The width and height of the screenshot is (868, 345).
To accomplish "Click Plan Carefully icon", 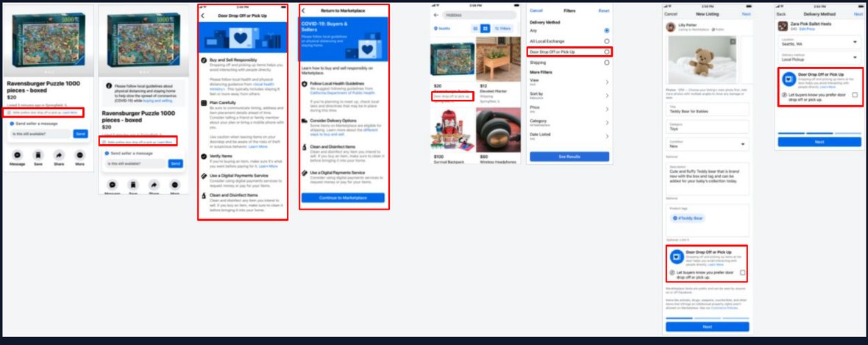I will tap(204, 103).
